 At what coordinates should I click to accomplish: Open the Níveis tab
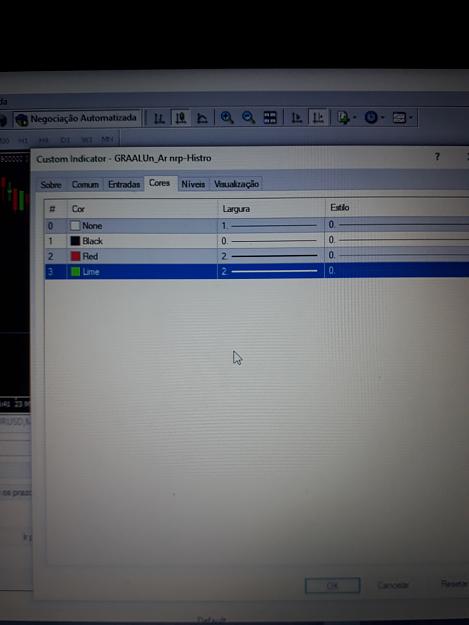pos(193,184)
